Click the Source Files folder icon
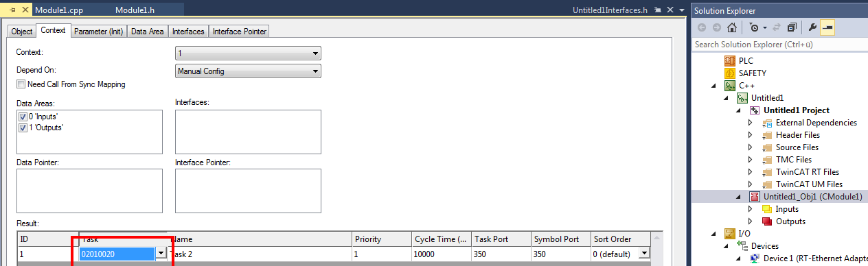Image resolution: width=868 pixels, height=266 pixels. (767, 147)
